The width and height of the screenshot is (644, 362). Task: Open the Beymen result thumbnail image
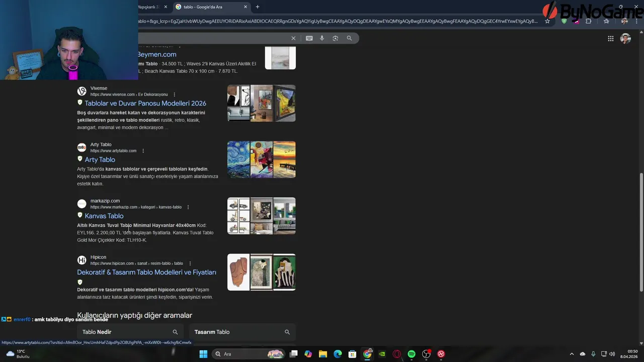coord(280,57)
